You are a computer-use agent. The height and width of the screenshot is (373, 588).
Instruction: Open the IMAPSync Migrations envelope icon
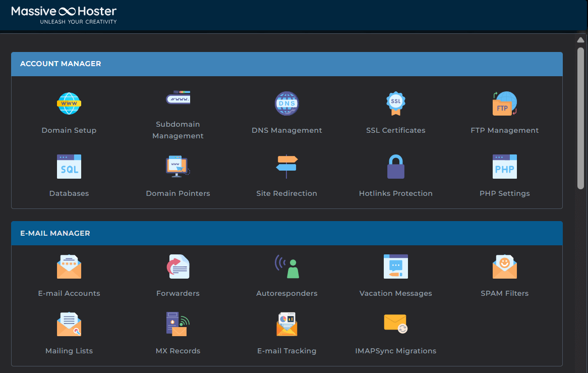click(x=395, y=324)
